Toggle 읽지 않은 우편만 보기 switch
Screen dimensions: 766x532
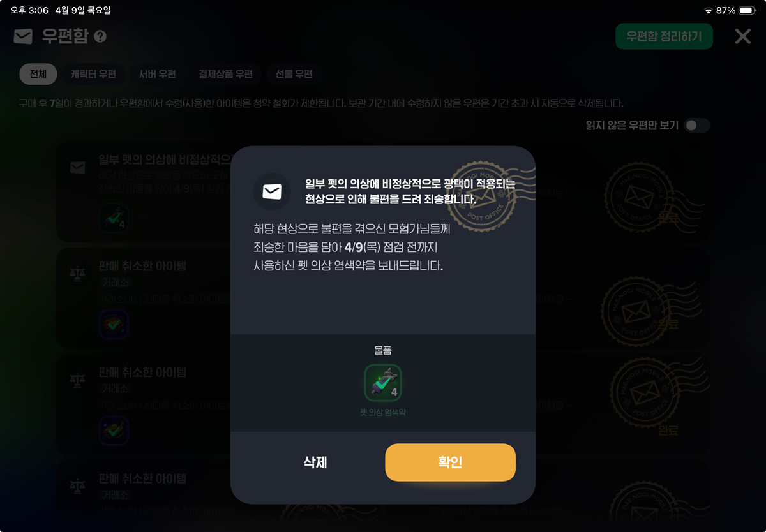point(696,126)
